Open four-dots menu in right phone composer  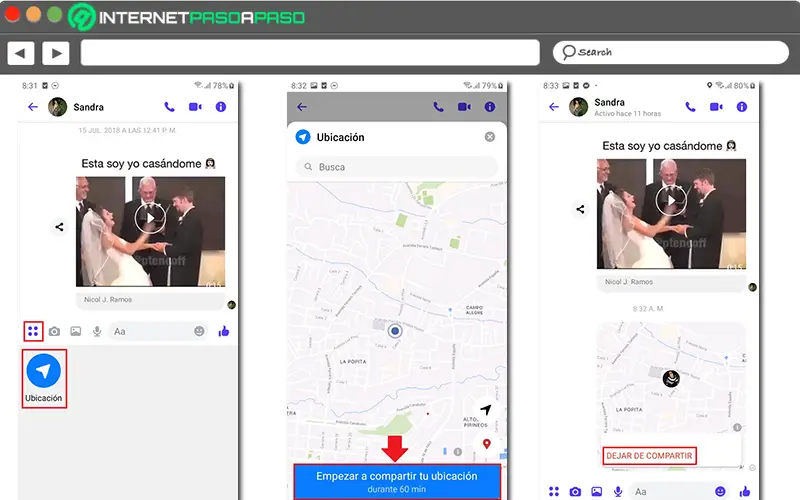point(554,491)
